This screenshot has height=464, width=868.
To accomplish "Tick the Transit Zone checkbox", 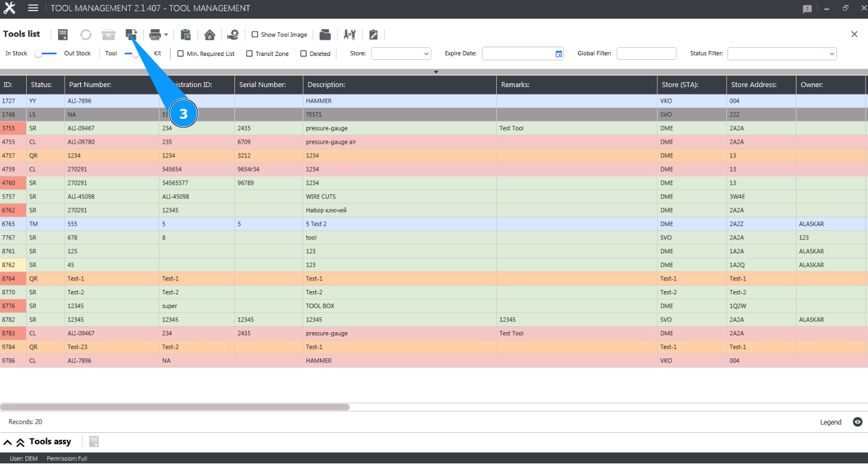I will pyautogui.click(x=249, y=53).
